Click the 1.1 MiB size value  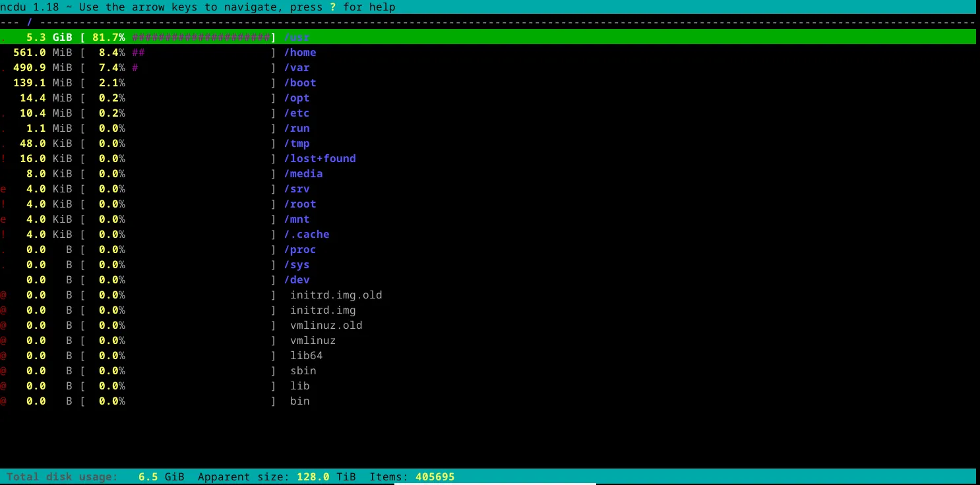coord(49,128)
